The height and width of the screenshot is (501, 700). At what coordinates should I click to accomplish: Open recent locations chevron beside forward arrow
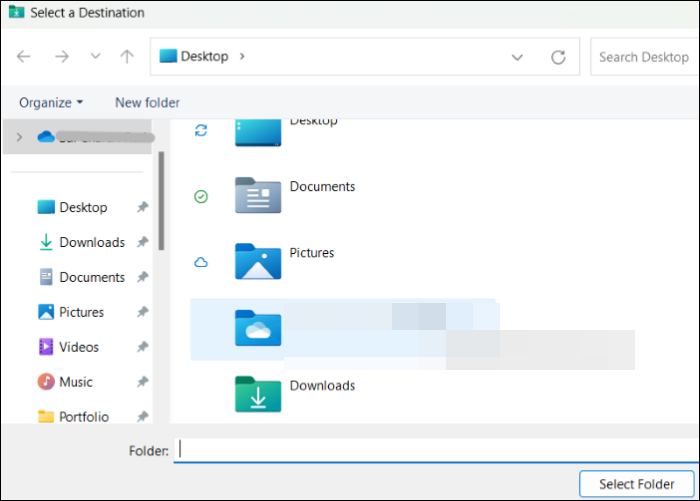pos(95,56)
